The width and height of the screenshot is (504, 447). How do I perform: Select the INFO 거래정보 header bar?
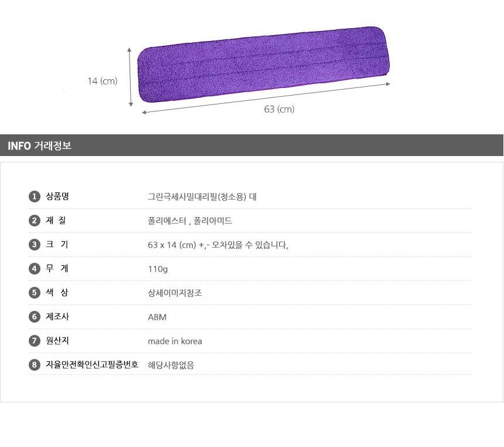point(251,145)
